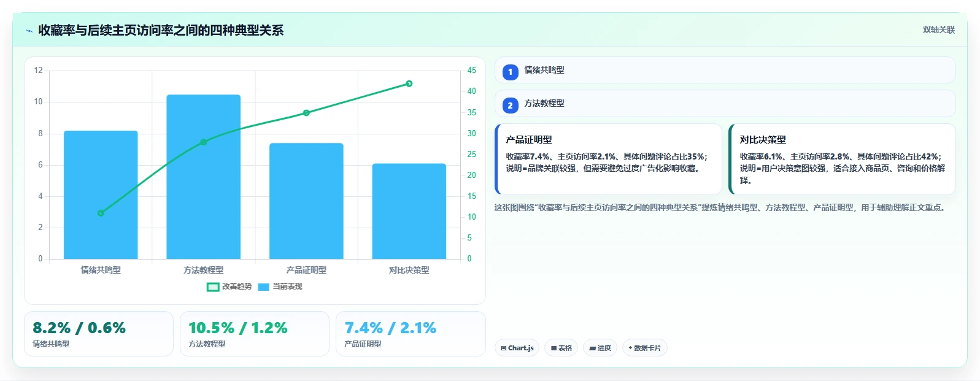The width and height of the screenshot is (980, 381).
Task: Click the right axis value 45
Action: [x=471, y=70]
